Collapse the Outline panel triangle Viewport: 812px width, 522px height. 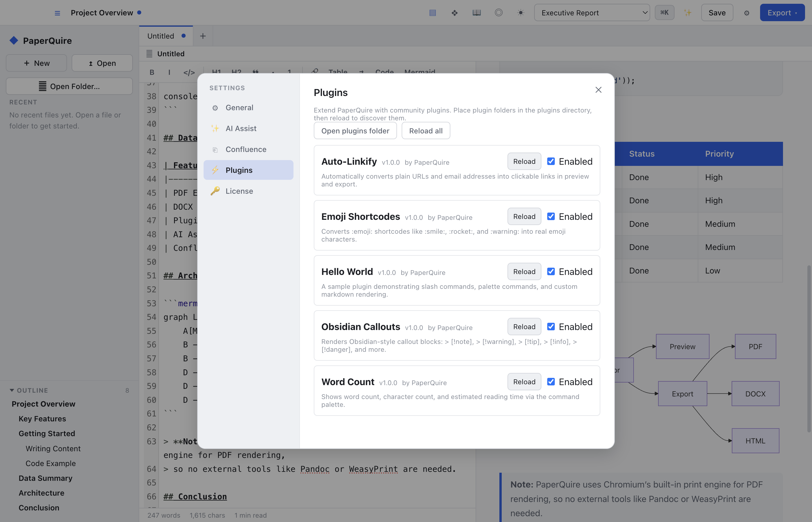12,390
